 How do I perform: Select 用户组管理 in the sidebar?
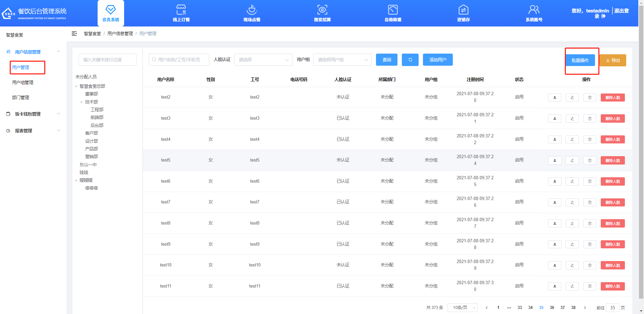tap(23, 82)
